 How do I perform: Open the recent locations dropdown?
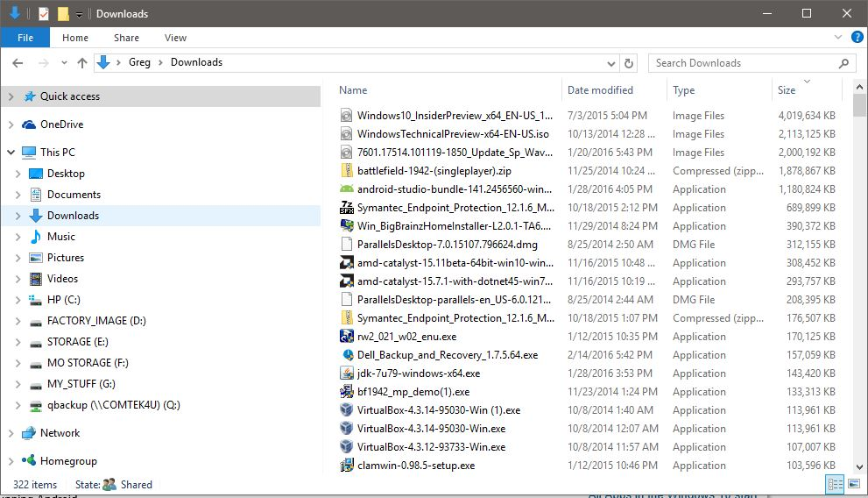[x=64, y=63]
